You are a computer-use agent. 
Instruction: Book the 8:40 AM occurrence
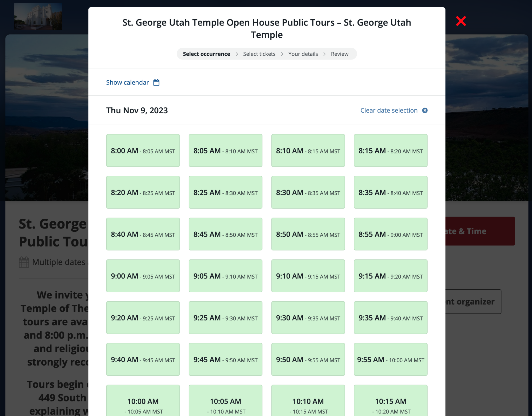(143, 234)
